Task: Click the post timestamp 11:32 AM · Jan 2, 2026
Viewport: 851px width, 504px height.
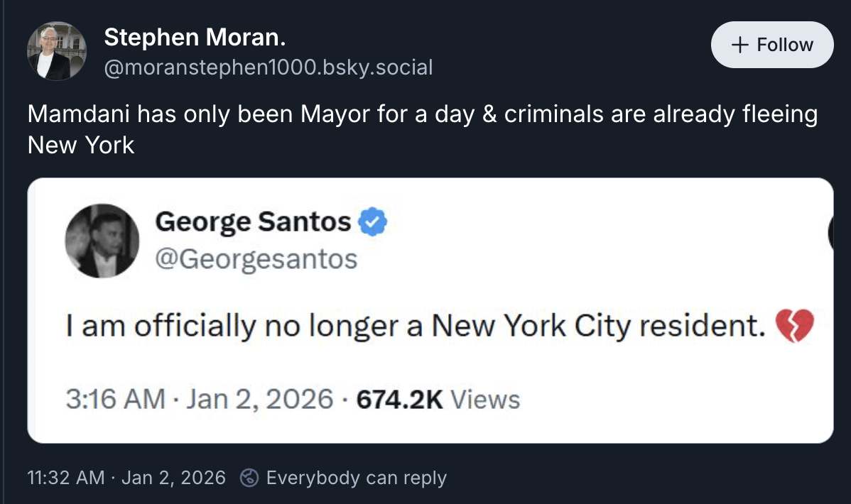Action: click(x=126, y=478)
